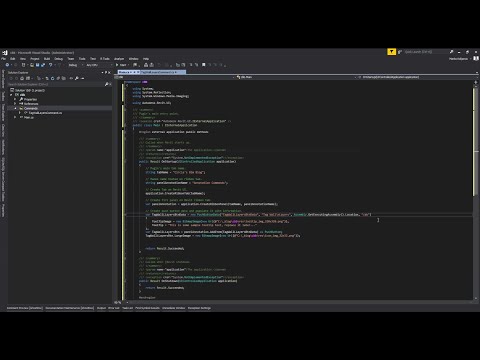This screenshot has height=360, width=480.
Task: Open the Test menu
Action: click(93, 59)
